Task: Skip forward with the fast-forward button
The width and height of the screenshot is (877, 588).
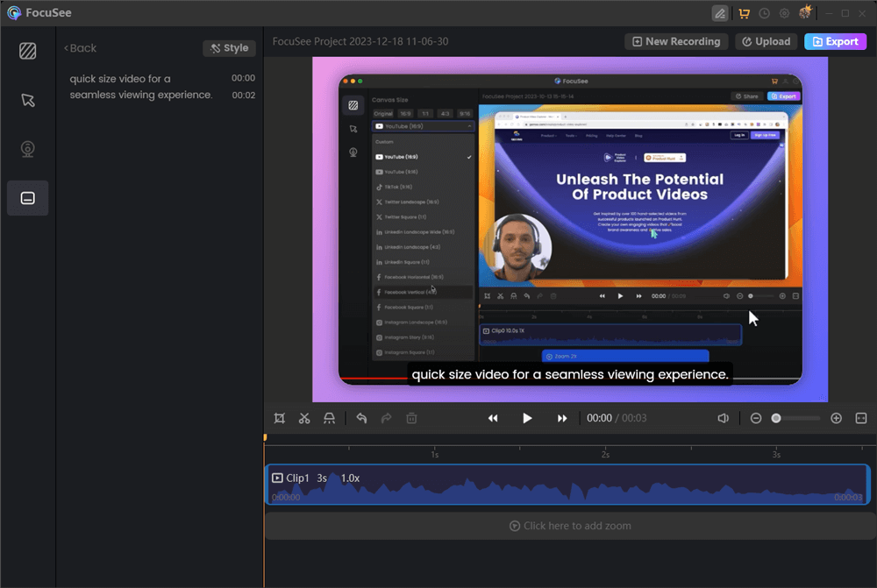Action: coord(562,418)
